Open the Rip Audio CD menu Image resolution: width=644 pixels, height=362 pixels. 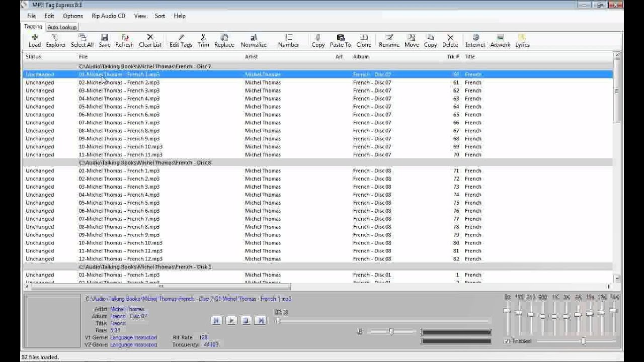click(108, 16)
